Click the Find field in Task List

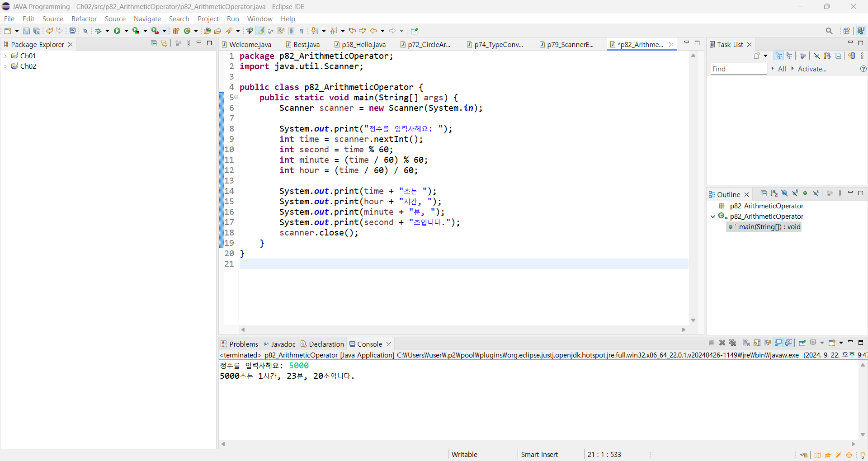pyautogui.click(x=739, y=69)
